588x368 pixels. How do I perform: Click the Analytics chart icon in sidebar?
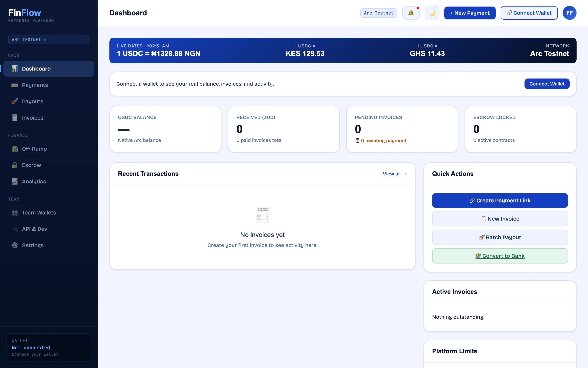(14, 181)
